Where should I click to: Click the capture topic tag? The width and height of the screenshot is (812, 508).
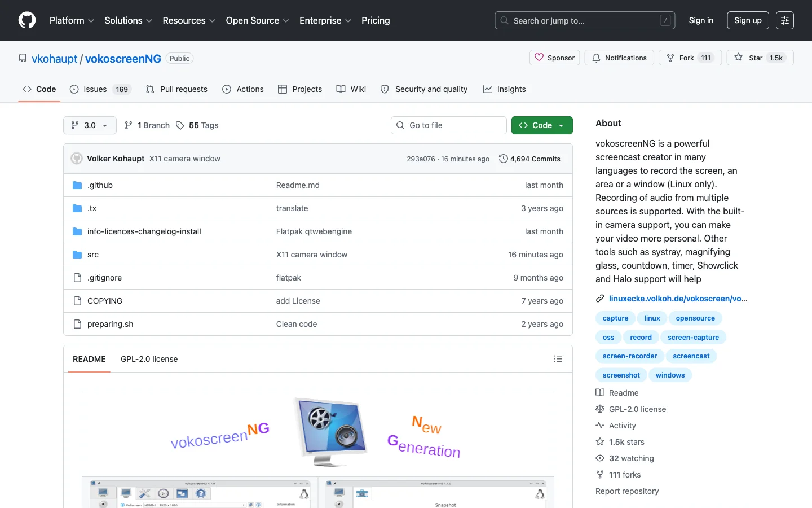coord(615,318)
